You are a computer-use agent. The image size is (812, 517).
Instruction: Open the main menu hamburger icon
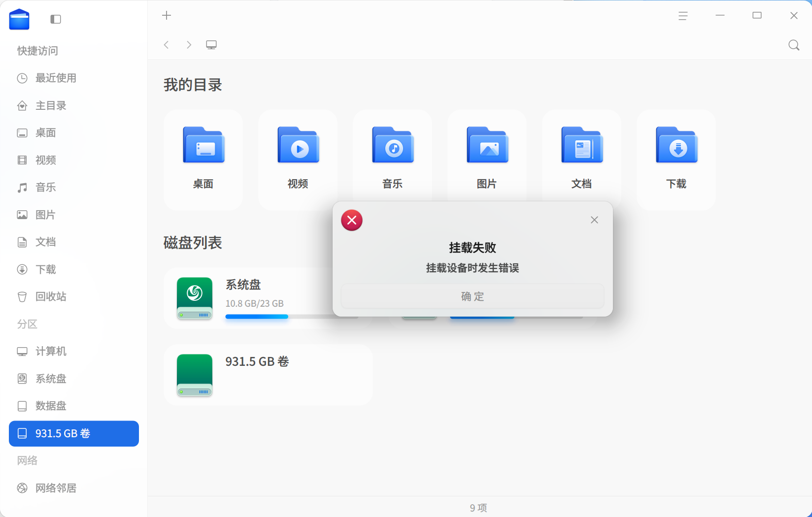pyautogui.click(x=683, y=16)
